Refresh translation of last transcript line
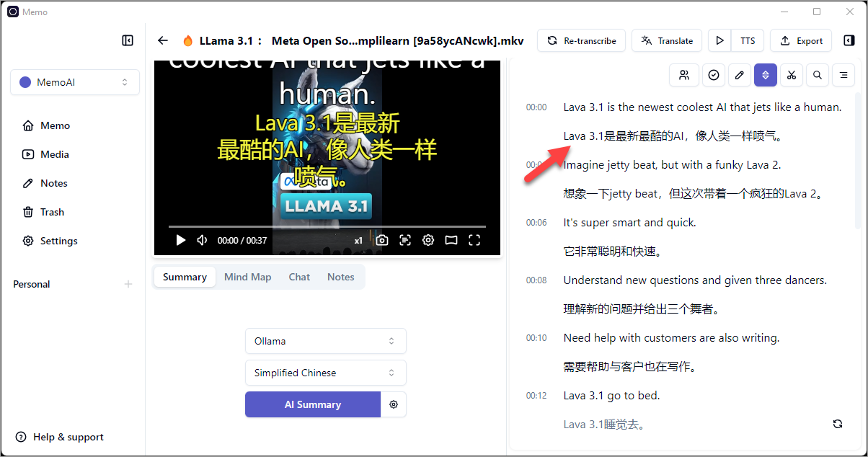 (838, 424)
